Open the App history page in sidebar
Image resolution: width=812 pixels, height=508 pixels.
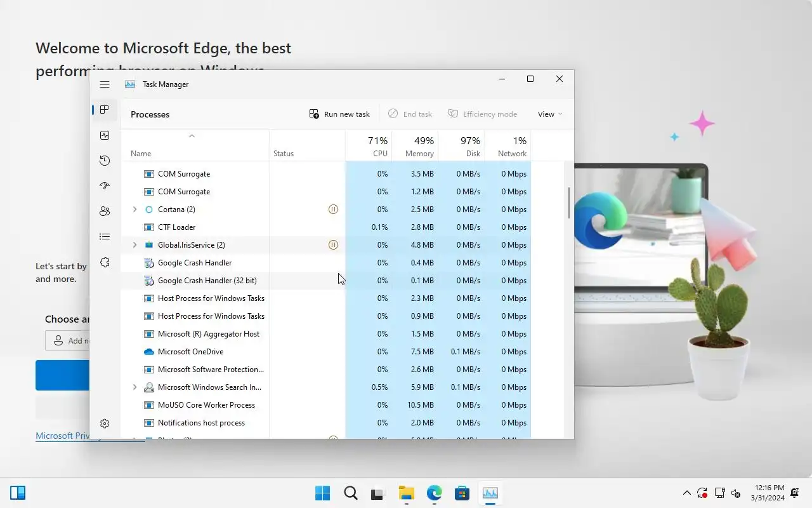[105, 161]
